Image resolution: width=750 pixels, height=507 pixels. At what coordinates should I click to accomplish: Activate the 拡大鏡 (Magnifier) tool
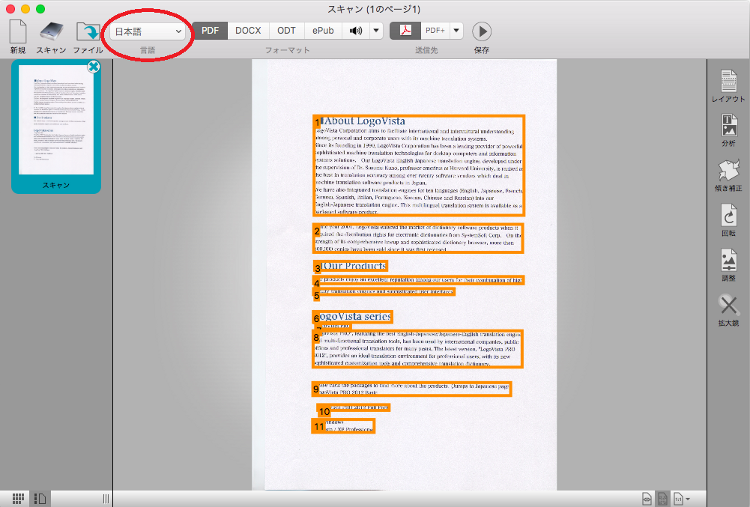tap(728, 306)
